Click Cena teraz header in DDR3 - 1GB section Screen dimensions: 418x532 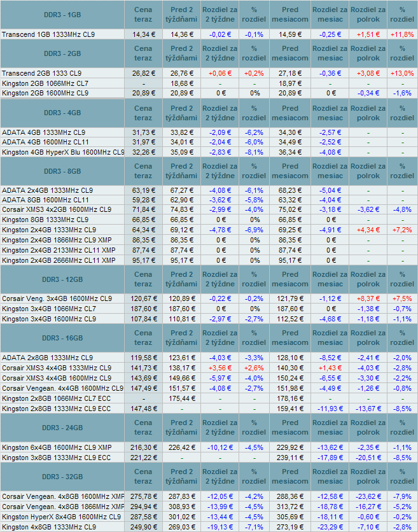pos(143,15)
